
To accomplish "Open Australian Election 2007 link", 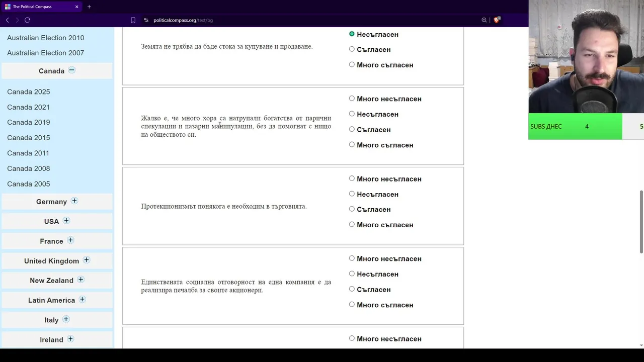I will [45, 53].
